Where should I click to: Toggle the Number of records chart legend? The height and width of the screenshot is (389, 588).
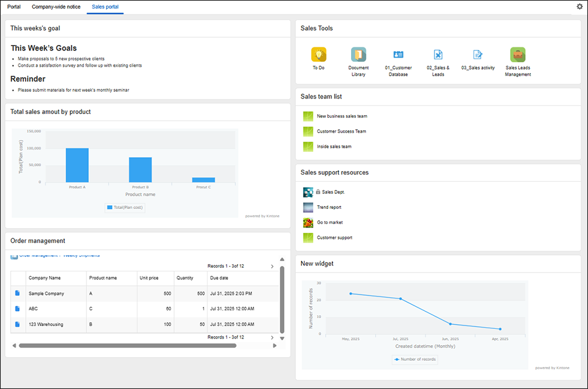coord(415,359)
